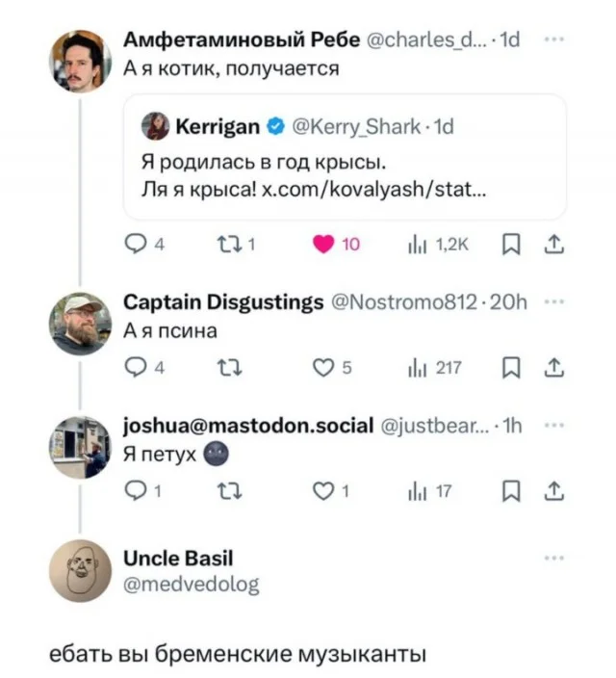Screen dimensions: 616x678
Task: Unlike the tweet with 10 likes
Action: coord(324,246)
